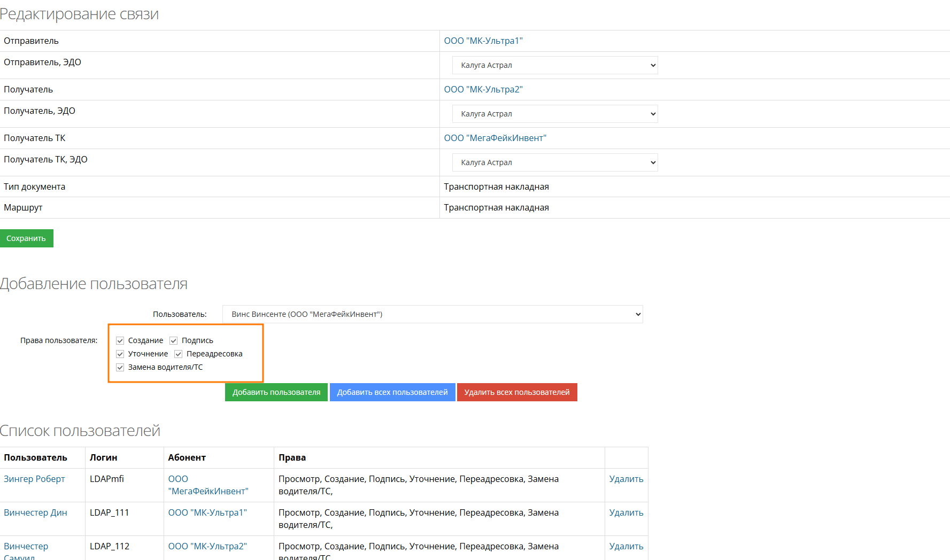Open the Отправитель, ЭДО dropdown
Image resolution: width=950 pixels, height=560 pixels.
coord(555,65)
